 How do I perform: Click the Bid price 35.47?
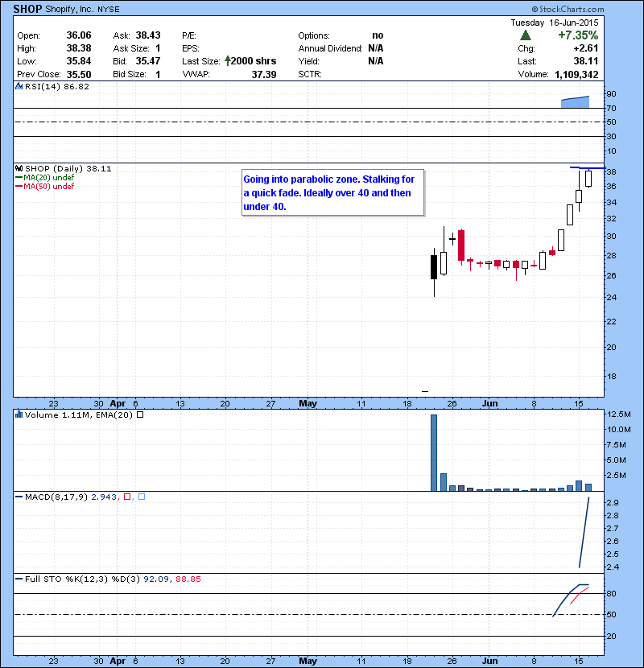point(148,61)
